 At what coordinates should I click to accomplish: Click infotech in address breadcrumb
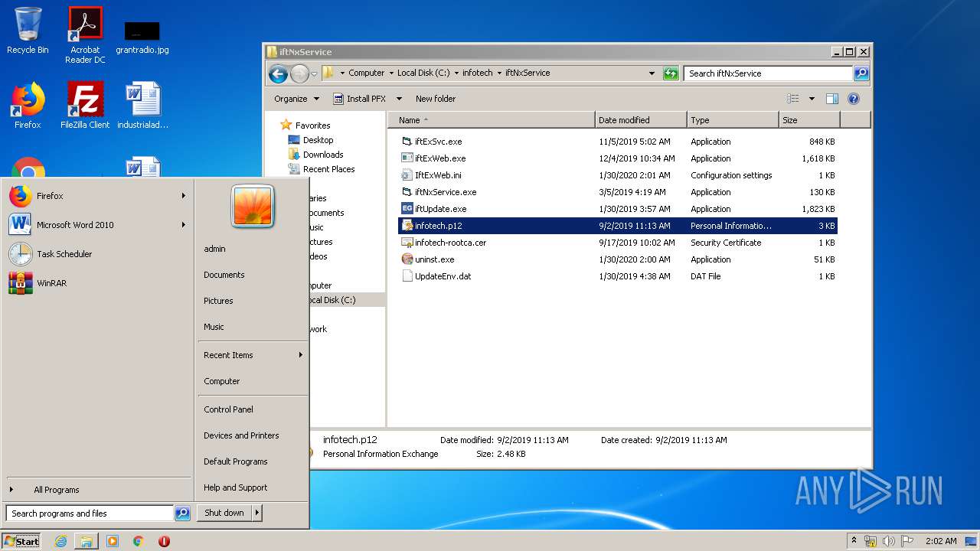[478, 73]
